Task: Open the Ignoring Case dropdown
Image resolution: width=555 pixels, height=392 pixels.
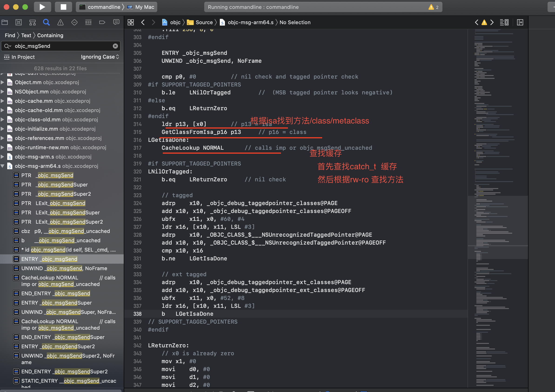Action: [x=100, y=57]
